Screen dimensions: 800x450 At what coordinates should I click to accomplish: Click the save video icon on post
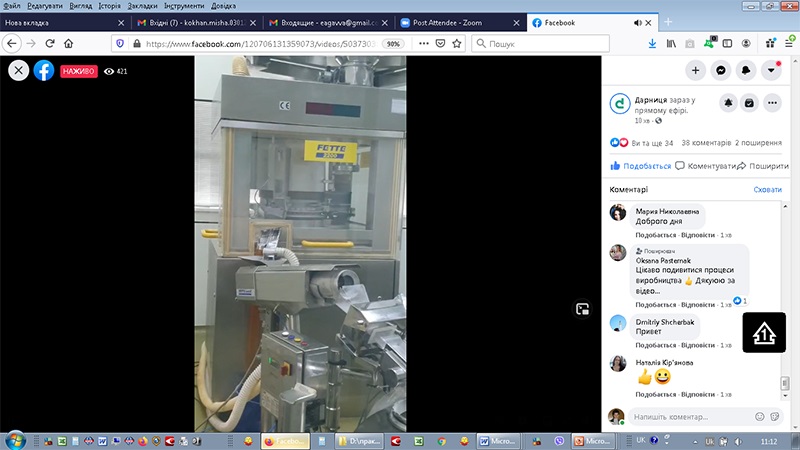click(x=749, y=103)
